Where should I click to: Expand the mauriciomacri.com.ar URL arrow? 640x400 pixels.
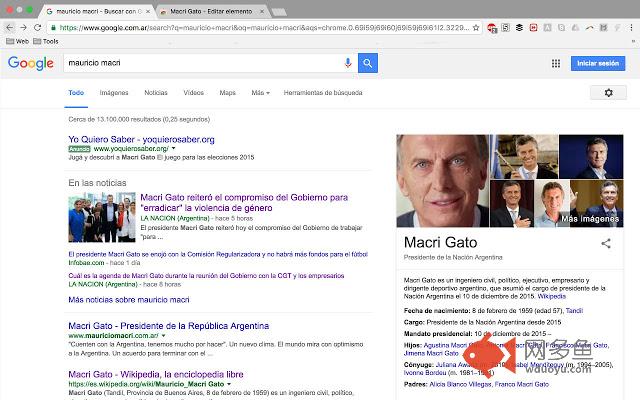163,336
